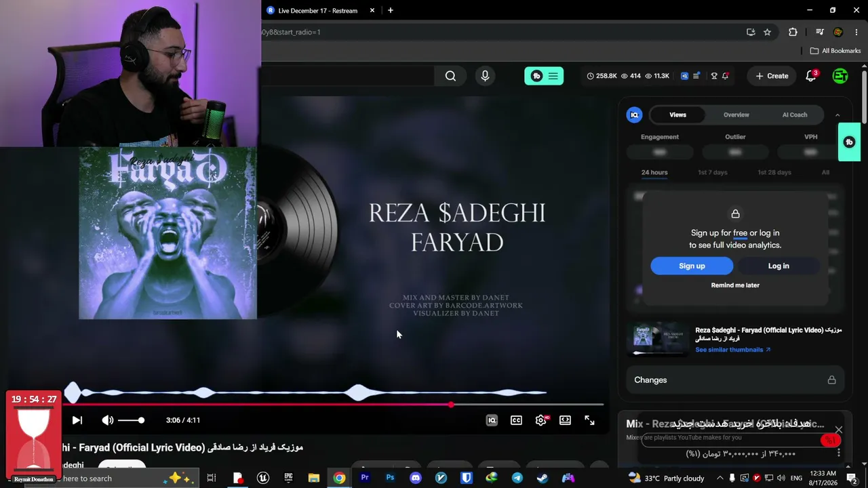The height and width of the screenshot is (488, 868).
Task: Click the Log in button
Action: 778,266
